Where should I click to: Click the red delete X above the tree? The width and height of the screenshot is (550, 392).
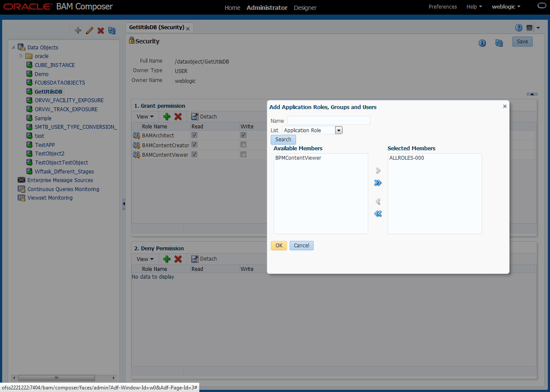(101, 30)
